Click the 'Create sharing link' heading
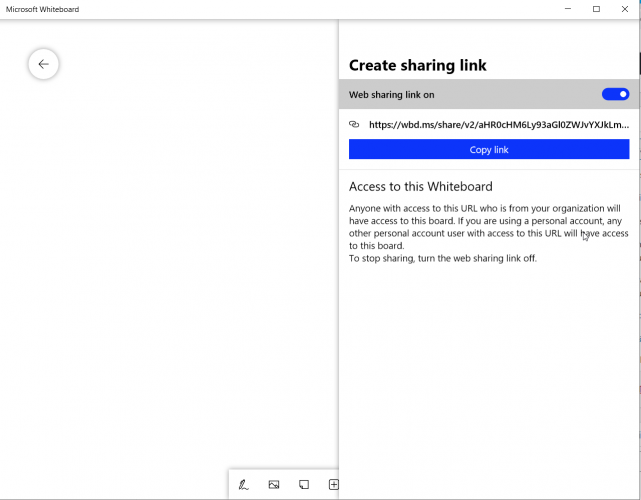 tap(417, 65)
